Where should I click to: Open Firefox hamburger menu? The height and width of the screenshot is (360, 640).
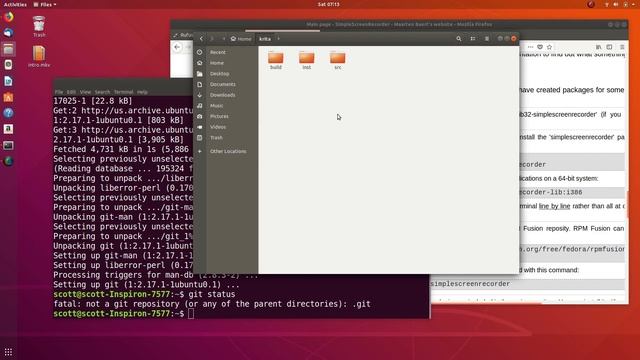coord(622,47)
